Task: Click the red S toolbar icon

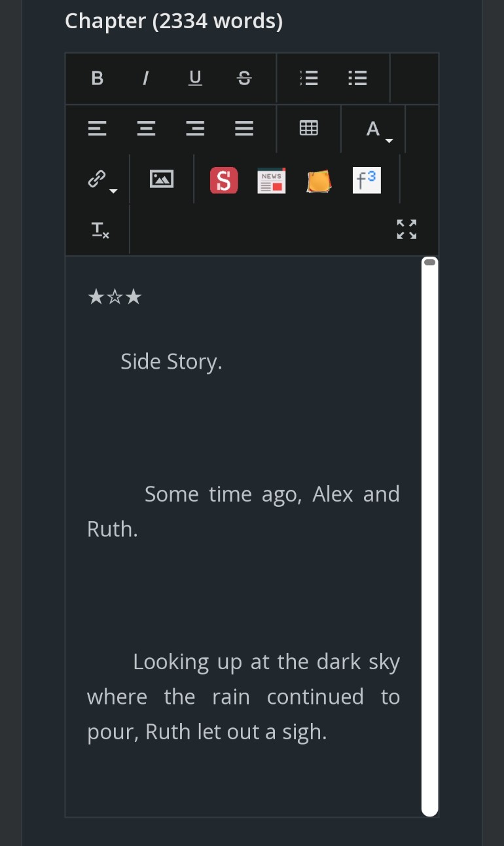Action: pos(224,180)
